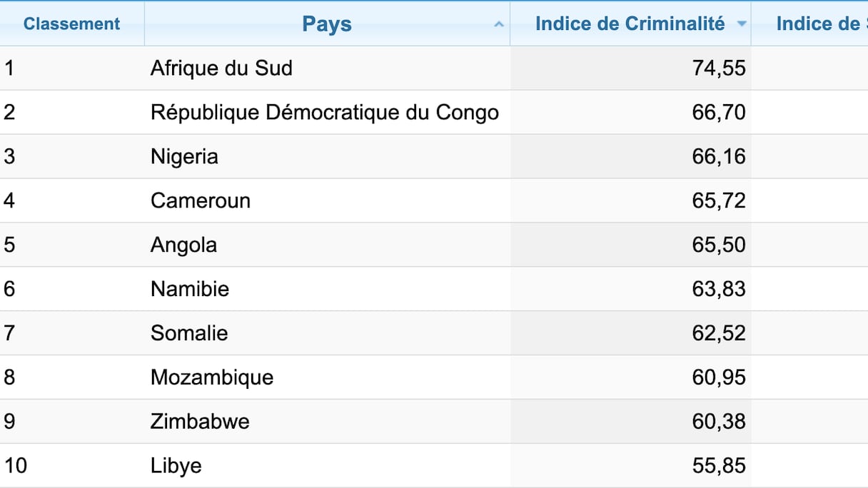This screenshot has width=868, height=488.
Task: Sort table by Pays column header
Action: [x=327, y=24]
